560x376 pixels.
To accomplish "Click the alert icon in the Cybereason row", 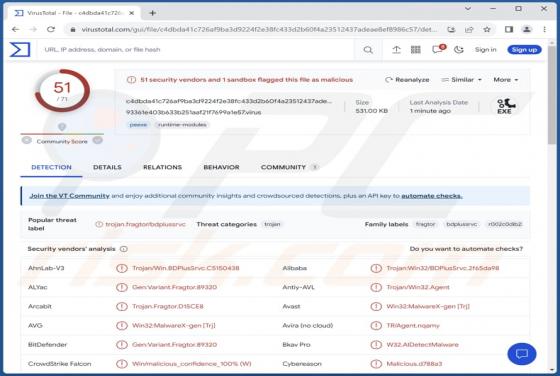I will point(376,364).
